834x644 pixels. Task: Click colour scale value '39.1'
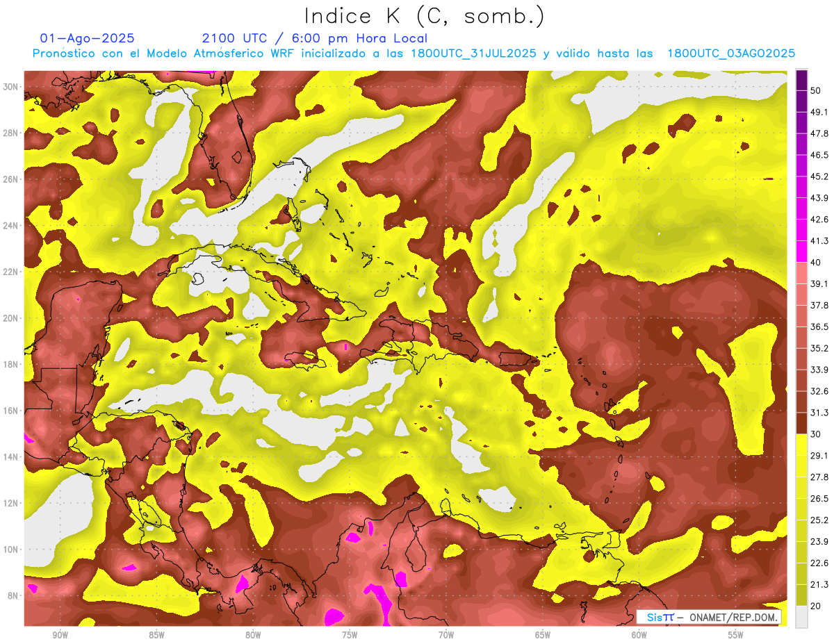pos(819,283)
